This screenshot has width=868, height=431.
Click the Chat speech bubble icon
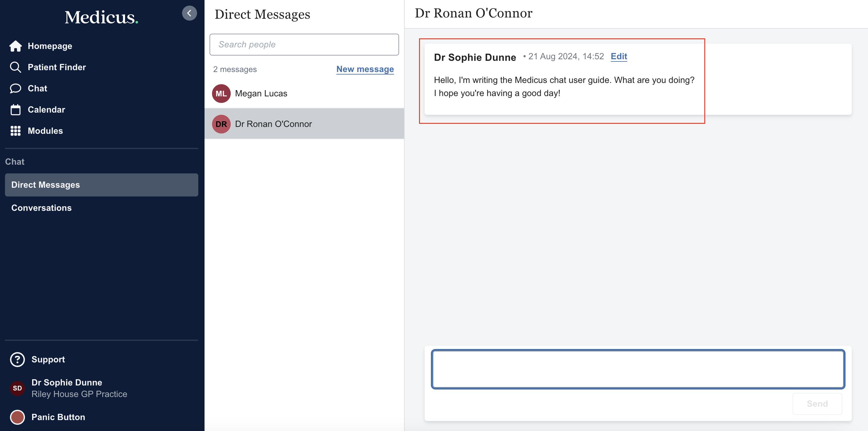point(16,88)
